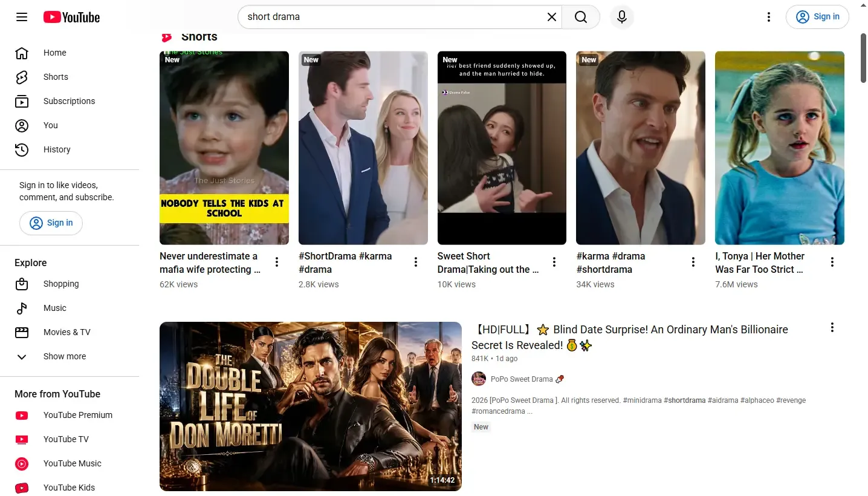Open options for the 34K views short
Viewport: 868px width, 496px height.
(693, 262)
